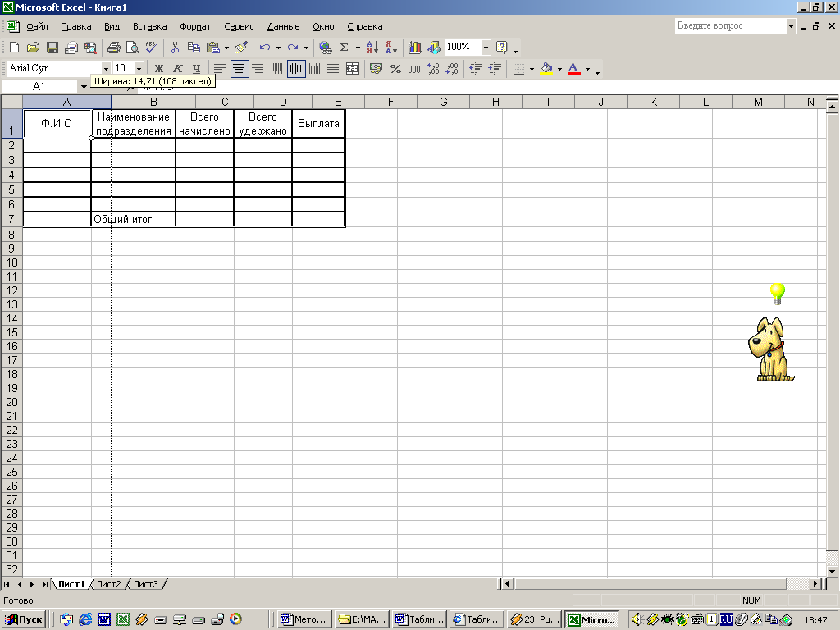
Task: Switch to E:\MA... folder taskbar button
Action: click(362, 619)
